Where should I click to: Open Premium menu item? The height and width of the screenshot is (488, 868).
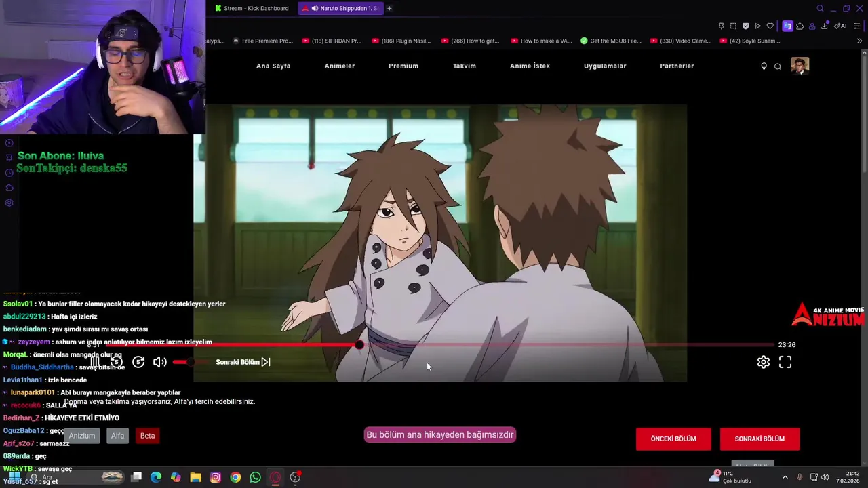[x=403, y=66]
